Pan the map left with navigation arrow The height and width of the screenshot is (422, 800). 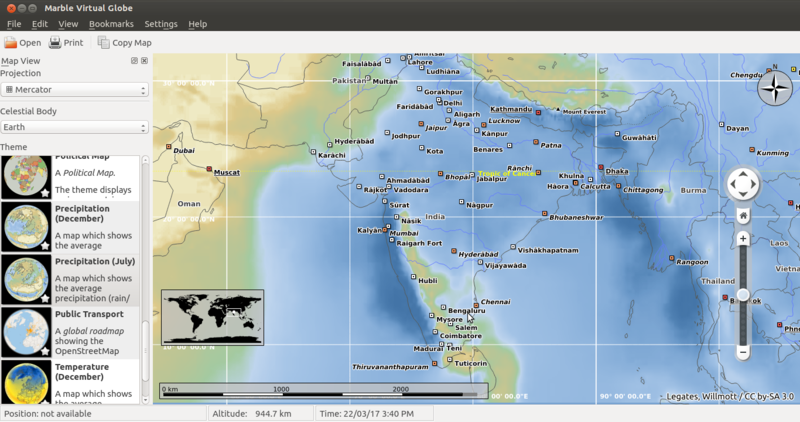(x=733, y=184)
